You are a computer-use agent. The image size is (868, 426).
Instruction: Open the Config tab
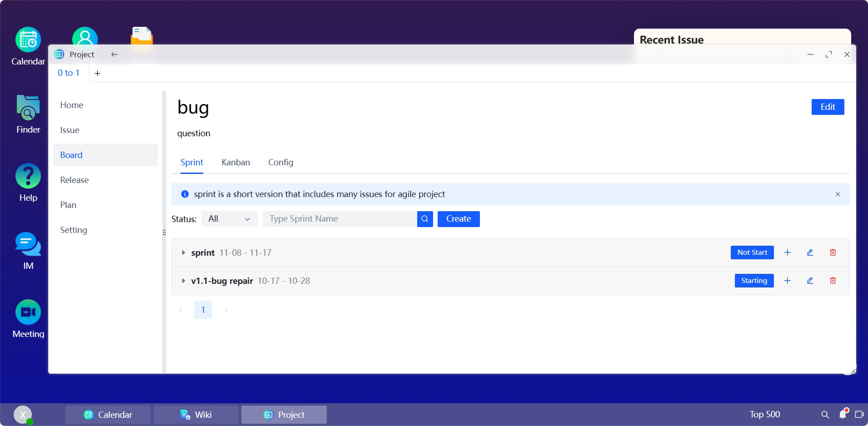coord(280,163)
